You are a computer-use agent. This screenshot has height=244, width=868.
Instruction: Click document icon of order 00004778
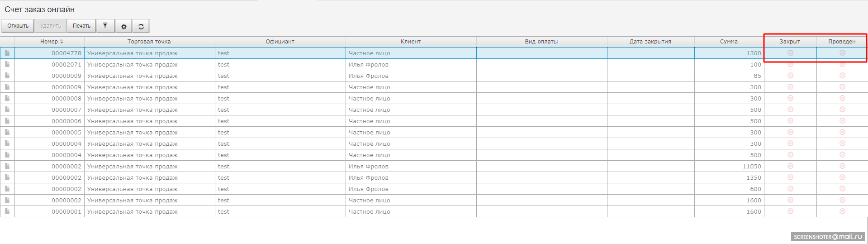[x=7, y=53]
